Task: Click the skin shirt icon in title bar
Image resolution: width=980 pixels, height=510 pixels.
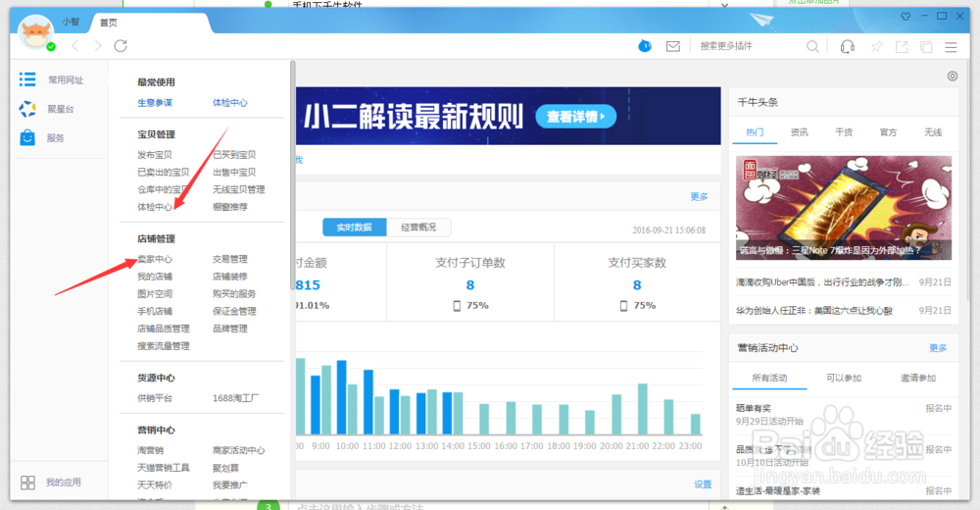Action: click(x=906, y=17)
